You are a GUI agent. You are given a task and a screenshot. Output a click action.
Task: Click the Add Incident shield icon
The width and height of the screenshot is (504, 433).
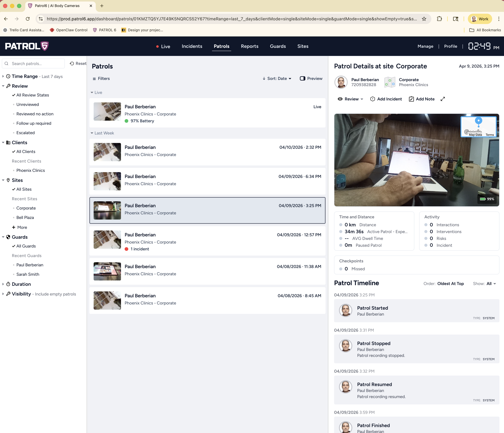(x=372, y=99)
